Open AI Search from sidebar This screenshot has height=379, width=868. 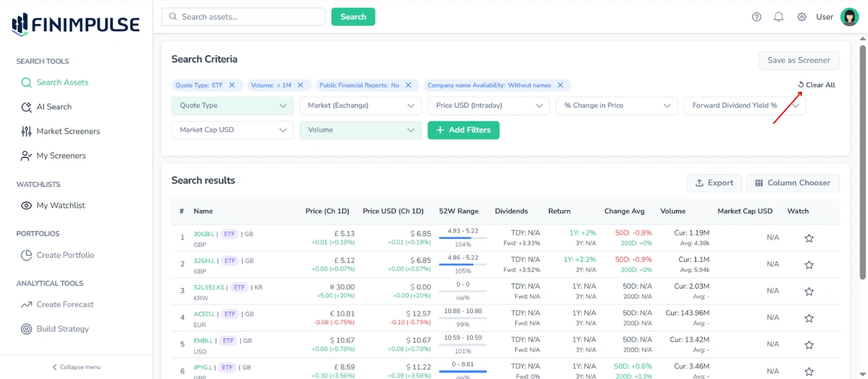[x=54, y=107]
